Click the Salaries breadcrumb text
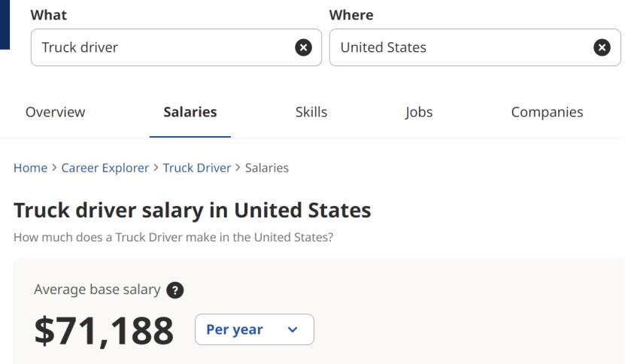The width and height of the screenshot is (625, 364). click(266, 168)
